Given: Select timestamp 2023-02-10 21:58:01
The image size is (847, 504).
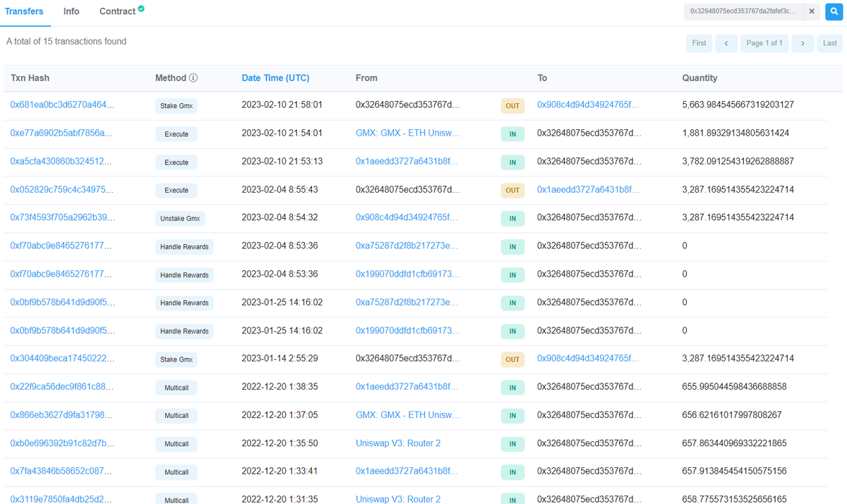Looking at the screenshot, I should click(282, 105).
